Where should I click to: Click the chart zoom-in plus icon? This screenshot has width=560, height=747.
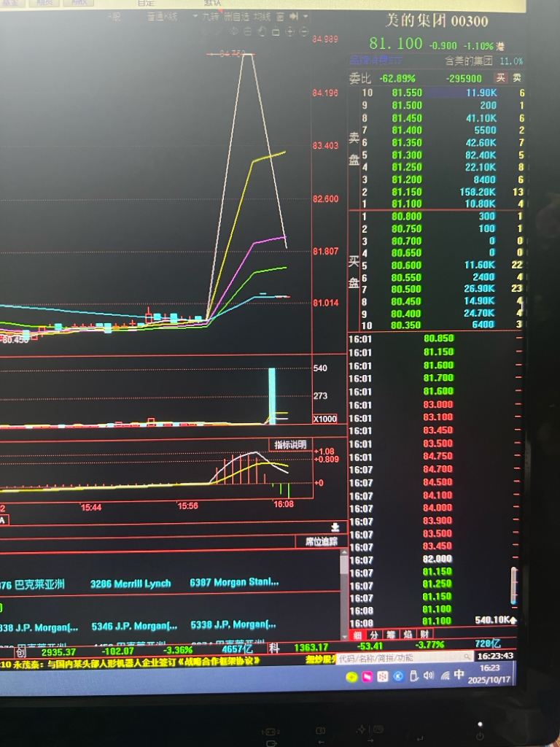289,31
